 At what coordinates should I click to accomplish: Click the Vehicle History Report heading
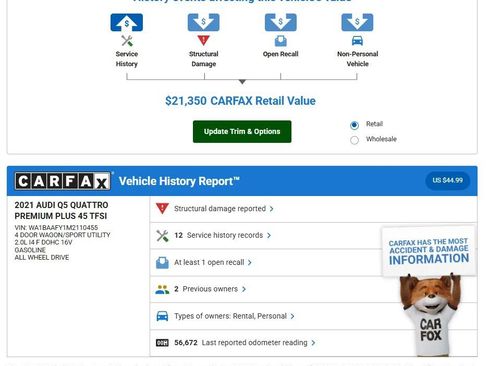(179, 181)
